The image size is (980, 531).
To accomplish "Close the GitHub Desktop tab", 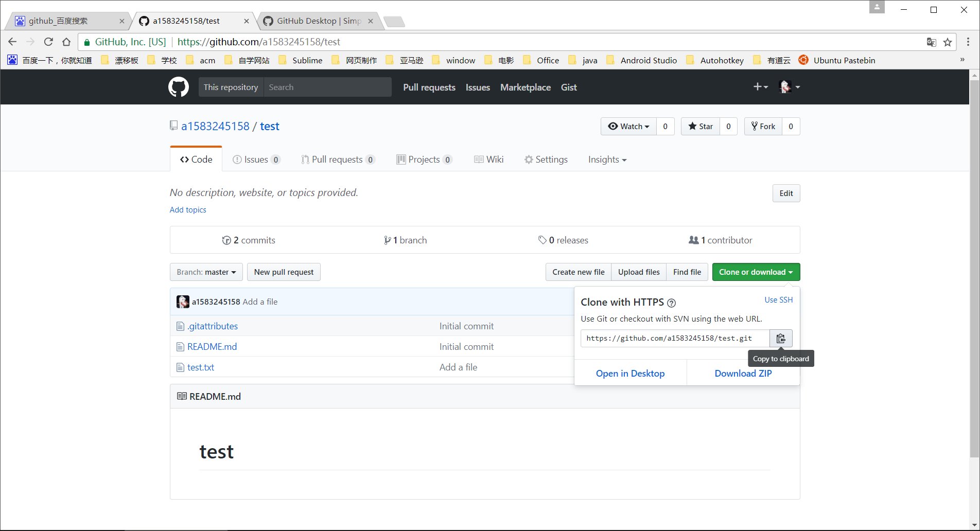I will coord(371,21).
